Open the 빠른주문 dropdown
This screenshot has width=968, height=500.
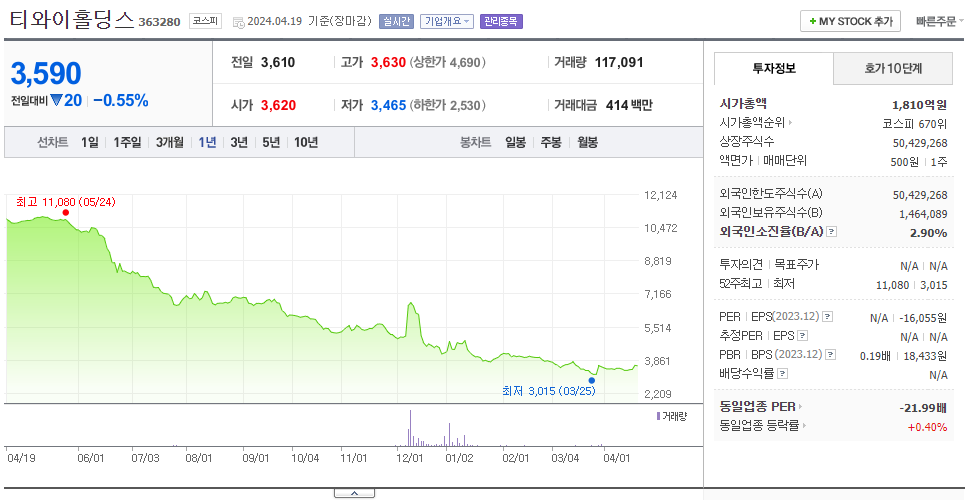pos(940,22)
